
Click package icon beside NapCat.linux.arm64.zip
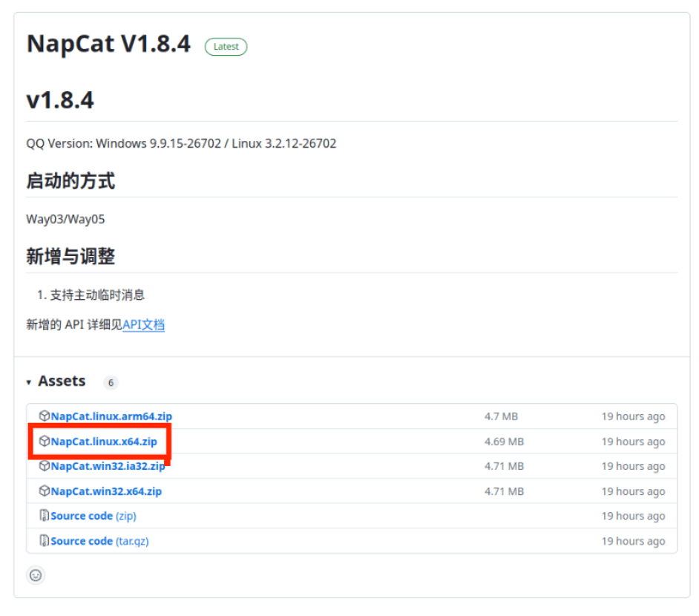click(x=45, y=416)
